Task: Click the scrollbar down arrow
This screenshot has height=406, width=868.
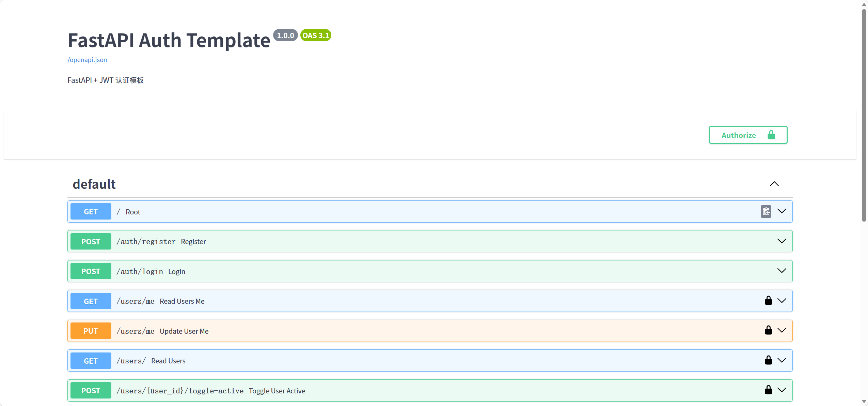Action: (x=864, y=402)
